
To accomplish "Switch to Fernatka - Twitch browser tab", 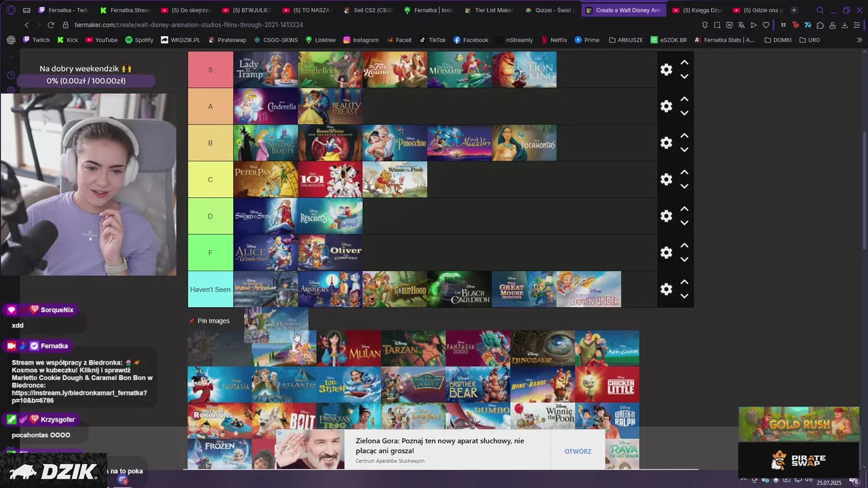I will point(64,10).
